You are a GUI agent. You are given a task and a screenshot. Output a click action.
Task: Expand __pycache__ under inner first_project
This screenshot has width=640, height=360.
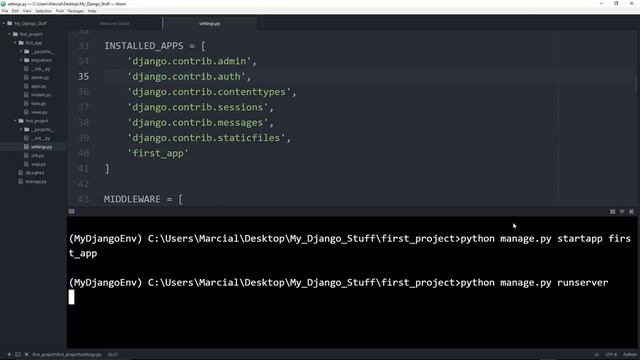click(21, 130)
